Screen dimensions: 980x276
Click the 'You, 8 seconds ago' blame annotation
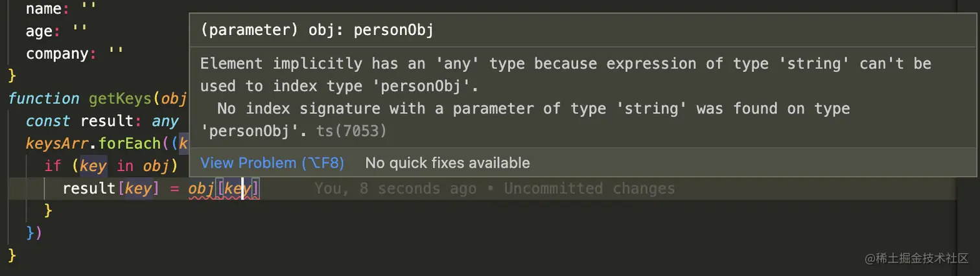(395, 189)
